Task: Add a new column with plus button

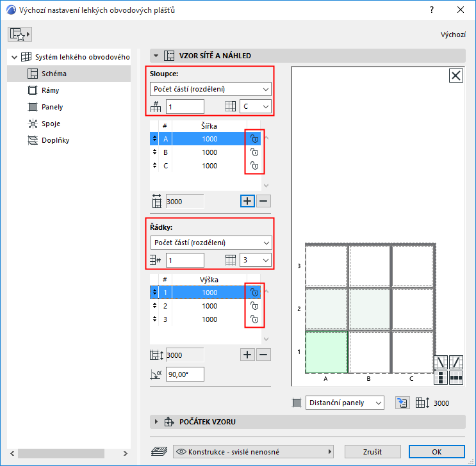Action: point(247,201)
